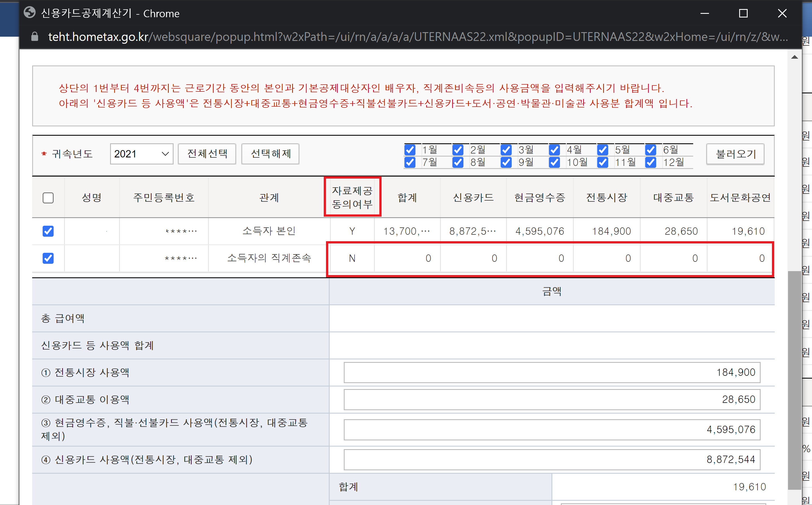
Task: Toggle the 8월 month checkbox
Action: click(458, 163)
